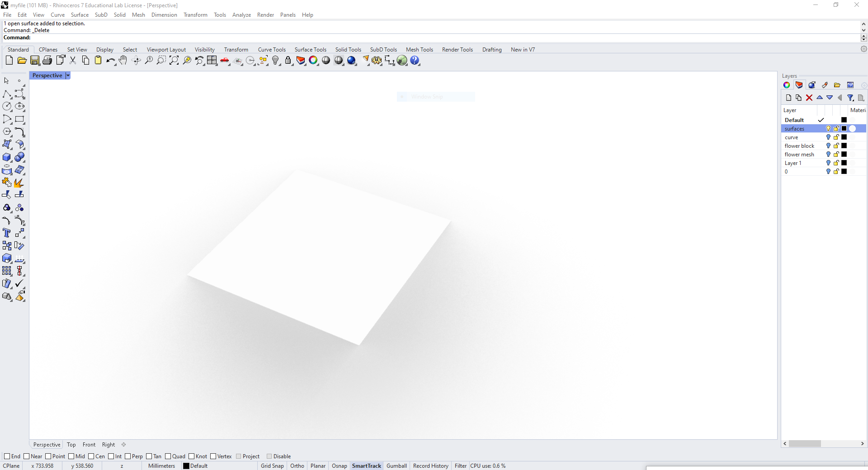The width and height of the screenshot is (868, 470).
Task: Select the Layer 1 row in Layers
Action: [x=824, y=163]
